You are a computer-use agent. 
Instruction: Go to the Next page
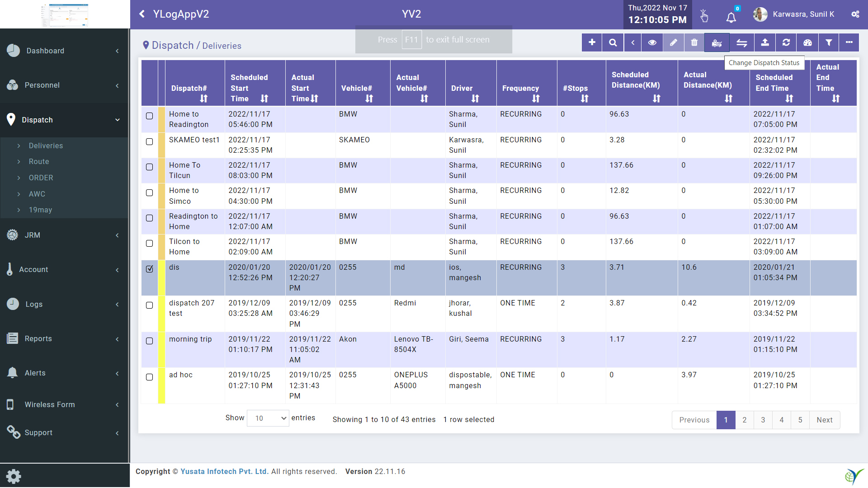click(x=825, y=420)
